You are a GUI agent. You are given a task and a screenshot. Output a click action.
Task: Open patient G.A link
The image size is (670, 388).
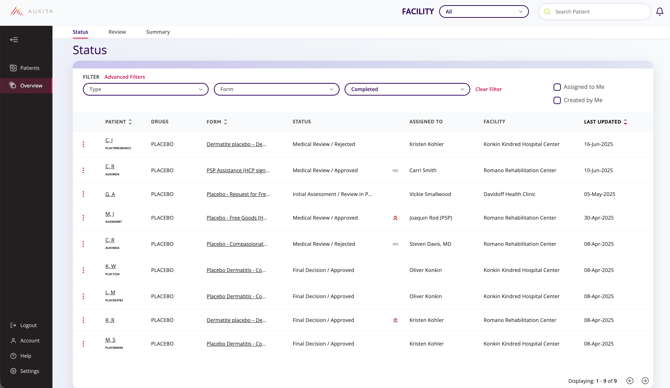pyautogui.click(x=110, y=194)
